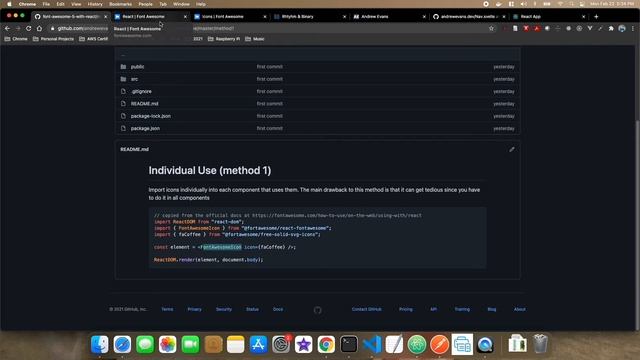Click the Chrome icon in the dock
Viewport: 640px width, 360px height.
coord(326,344)
